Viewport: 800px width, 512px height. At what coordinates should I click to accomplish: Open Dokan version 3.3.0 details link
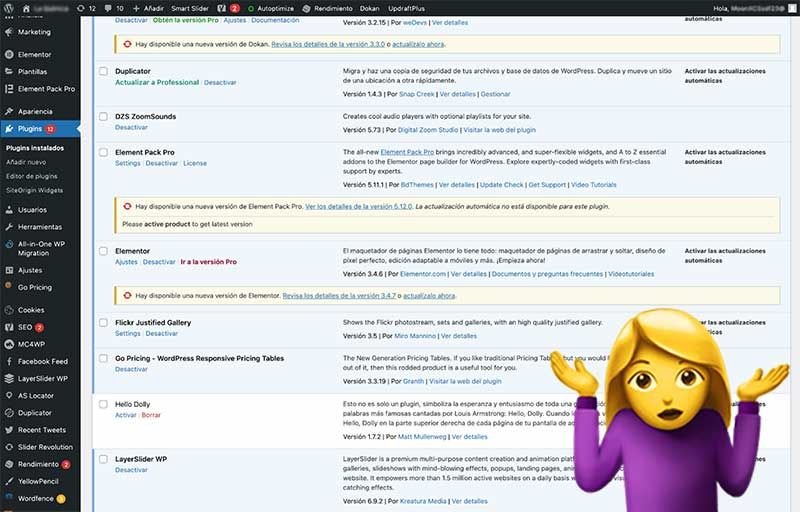point(328,44)
